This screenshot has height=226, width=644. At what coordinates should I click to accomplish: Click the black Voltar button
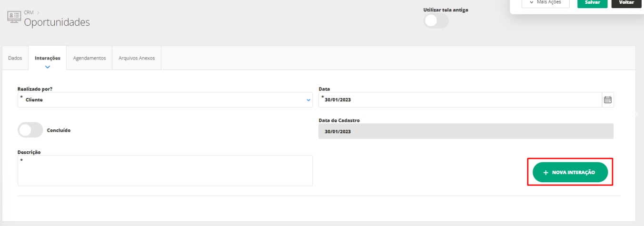(625, 2)
